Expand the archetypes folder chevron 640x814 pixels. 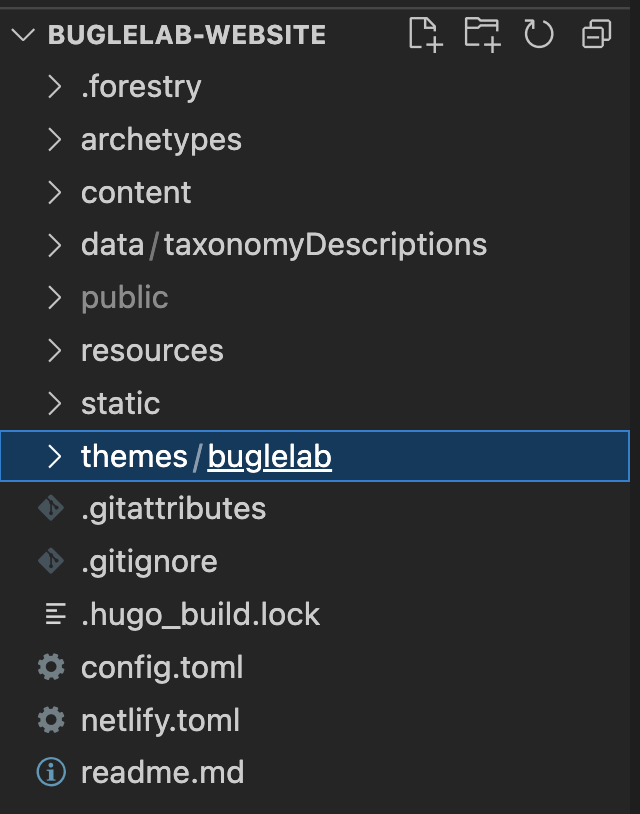click(55, 140)
